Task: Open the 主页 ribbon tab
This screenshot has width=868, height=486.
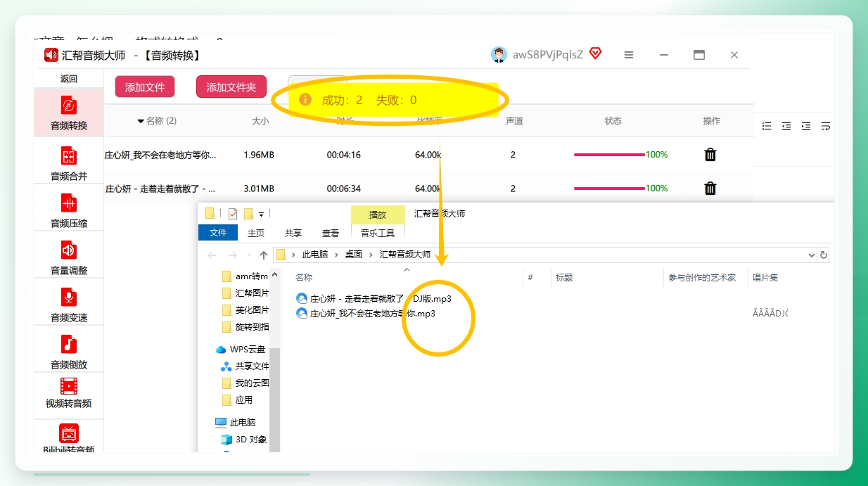Action: (x=256, y=233)
